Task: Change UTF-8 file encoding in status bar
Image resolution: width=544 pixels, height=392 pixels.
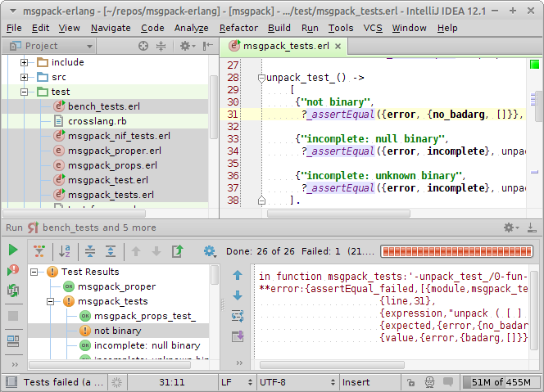Action: pyautogui.click(x=297, y=382)
